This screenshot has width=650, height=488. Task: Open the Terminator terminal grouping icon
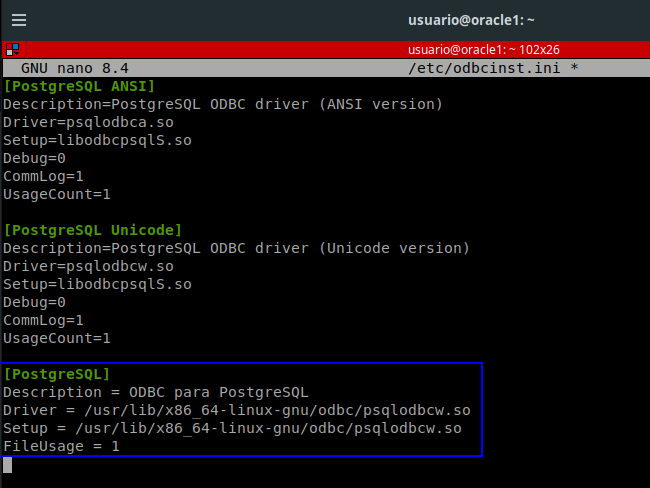(x=13, y=50)
